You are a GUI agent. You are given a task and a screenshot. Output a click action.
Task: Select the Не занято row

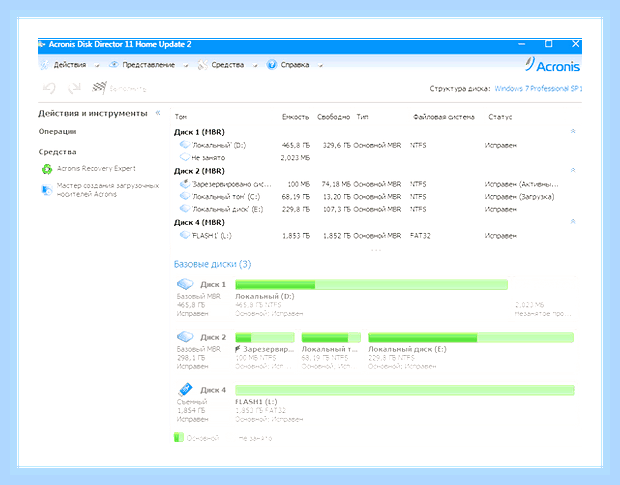click(374, 157)
